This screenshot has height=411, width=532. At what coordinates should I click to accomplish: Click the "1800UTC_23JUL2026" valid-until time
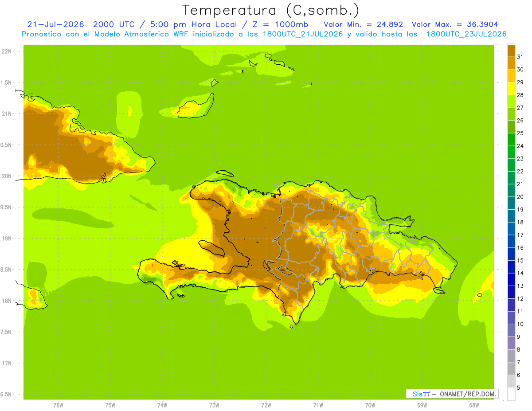(466, 34)
